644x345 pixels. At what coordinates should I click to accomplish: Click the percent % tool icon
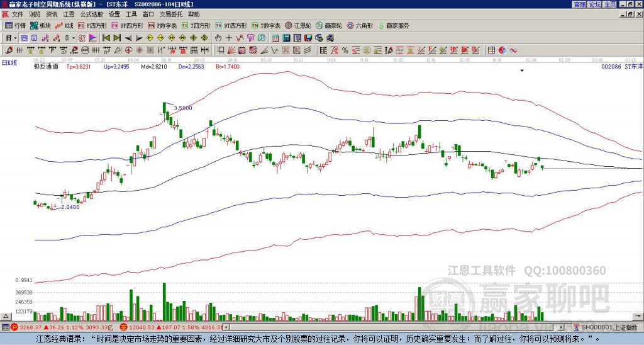click(345, 50)
